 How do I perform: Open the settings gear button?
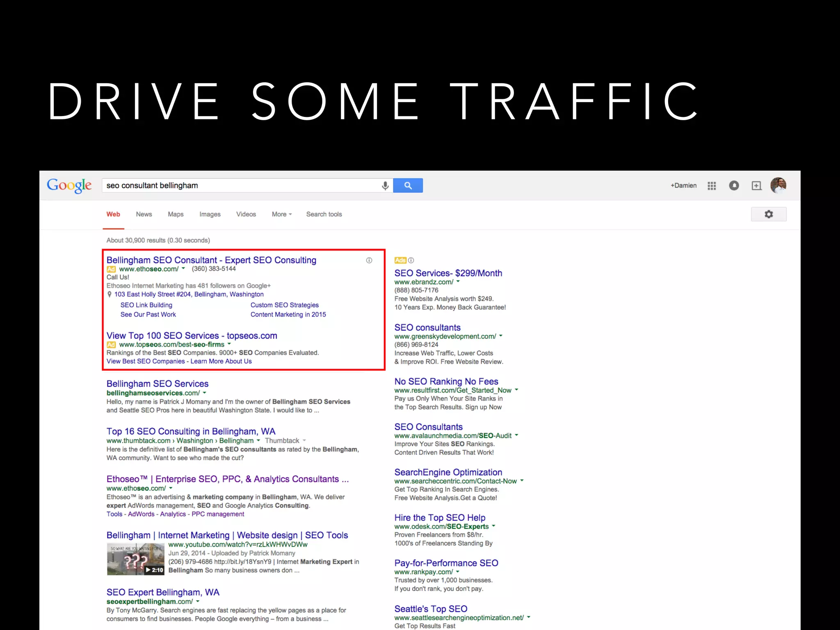pos(768,214)
